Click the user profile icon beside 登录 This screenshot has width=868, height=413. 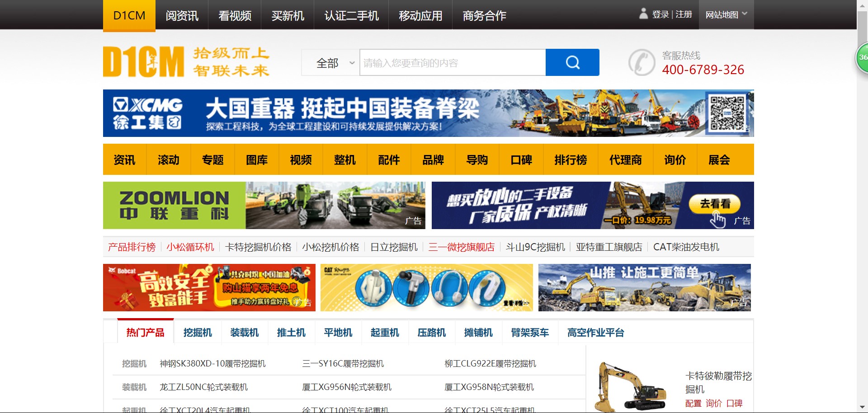tap(643, 14)
